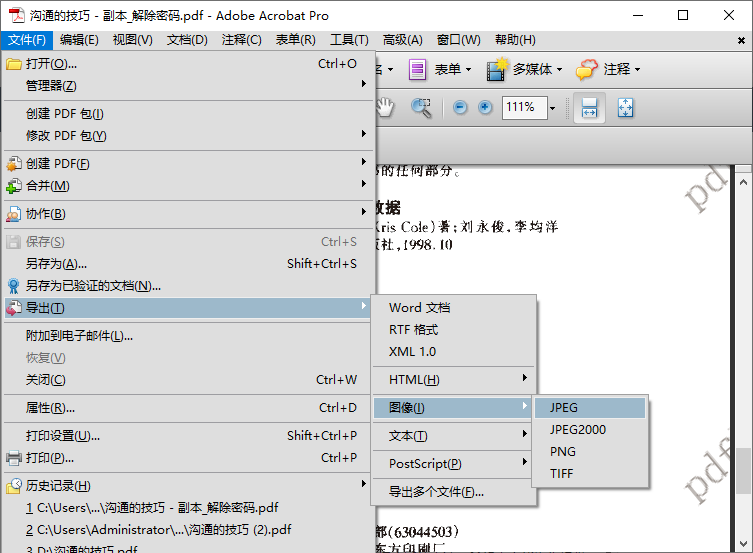Select XML 1.0 export option
Viewport: 753px width, 553px height.
click(453, 352)
